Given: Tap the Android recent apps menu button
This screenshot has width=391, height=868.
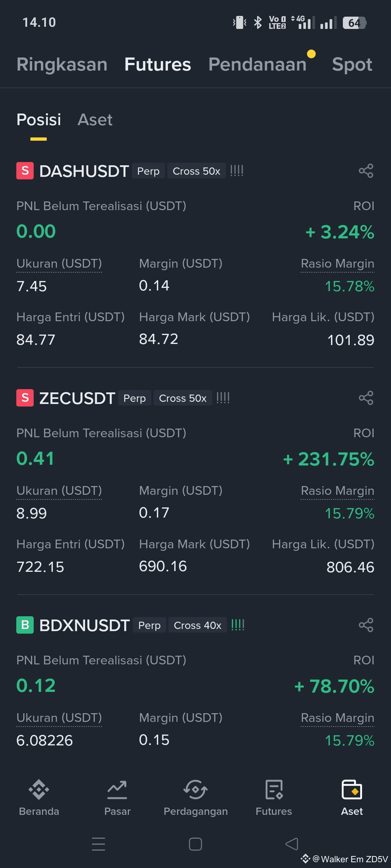Looking at the screenshot, I should point(98,844).
